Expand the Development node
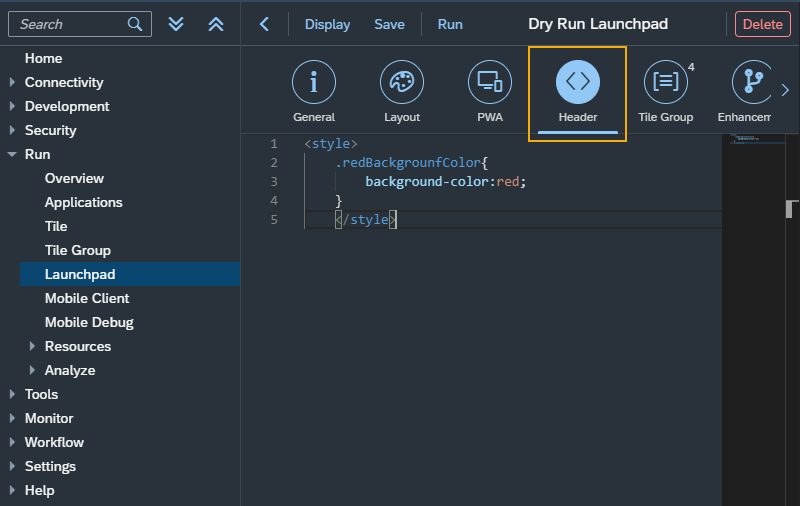The height and width of the screenshot is (506, 800). point(12,106)
